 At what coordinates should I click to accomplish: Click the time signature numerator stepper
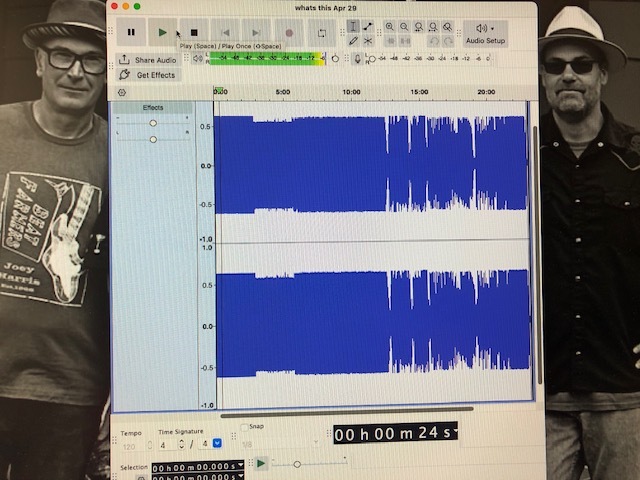click(x=182, y=444)
